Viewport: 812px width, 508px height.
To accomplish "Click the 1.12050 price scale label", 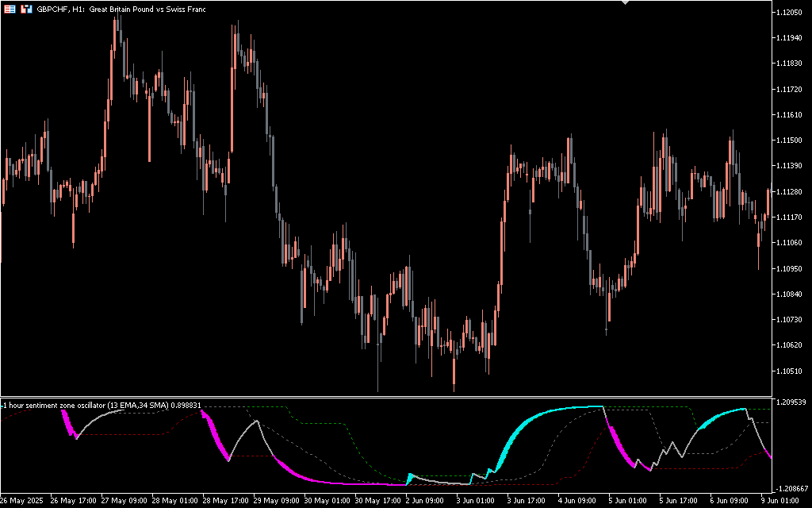I will click(x=791, y=12).
